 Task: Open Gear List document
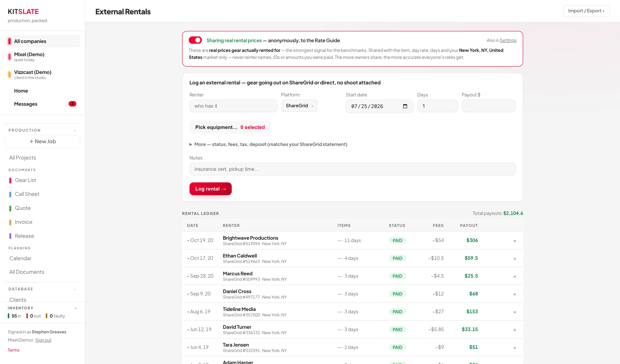click(x=25, y=180)
